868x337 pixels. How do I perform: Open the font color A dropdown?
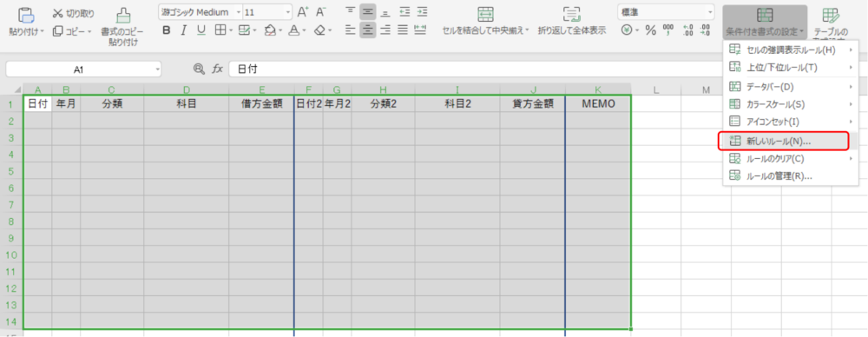[304, 30]
